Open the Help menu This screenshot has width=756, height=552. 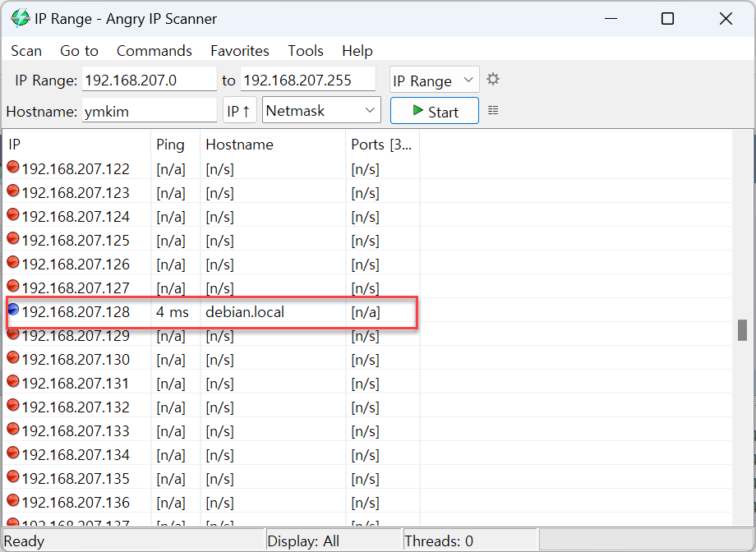click(357, 51)
